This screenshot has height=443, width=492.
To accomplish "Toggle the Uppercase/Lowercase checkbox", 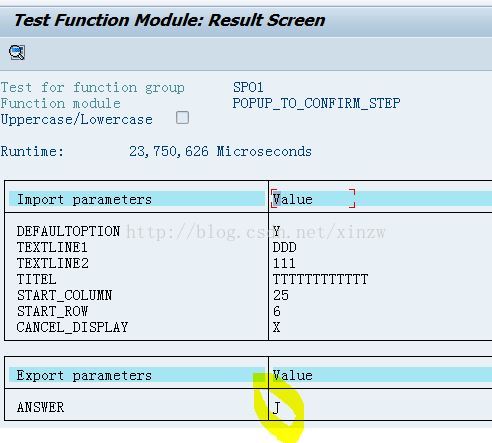I will (182, 118).
